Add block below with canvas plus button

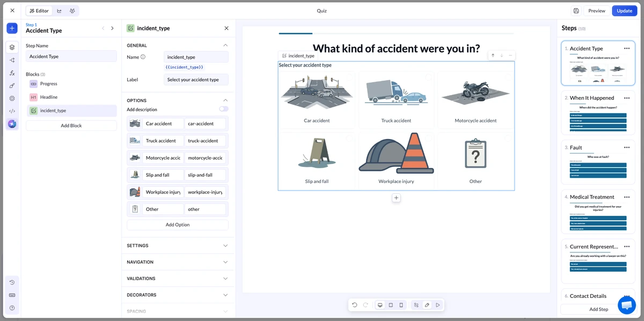[396, 198]
